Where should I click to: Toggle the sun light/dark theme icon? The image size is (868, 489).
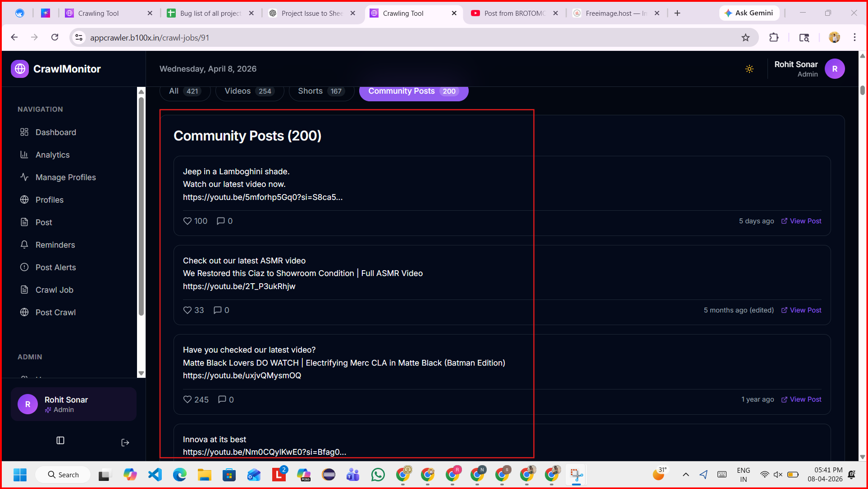(x=749, y=69)
